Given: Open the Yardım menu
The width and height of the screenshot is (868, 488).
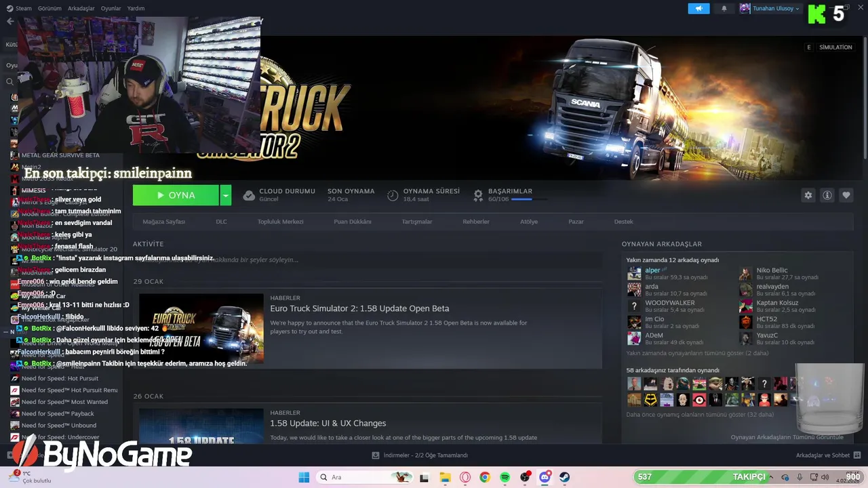Looking at the screenshot, I should 136,9.
